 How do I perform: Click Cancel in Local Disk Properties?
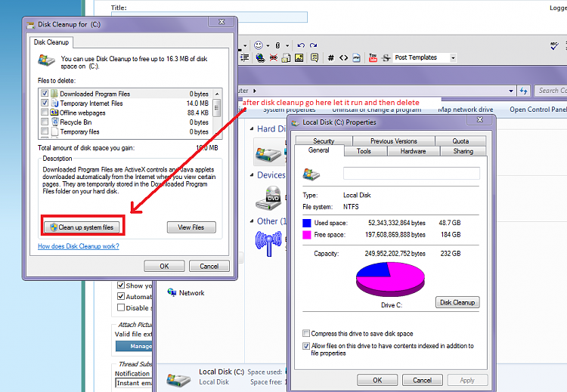(422, 380)
